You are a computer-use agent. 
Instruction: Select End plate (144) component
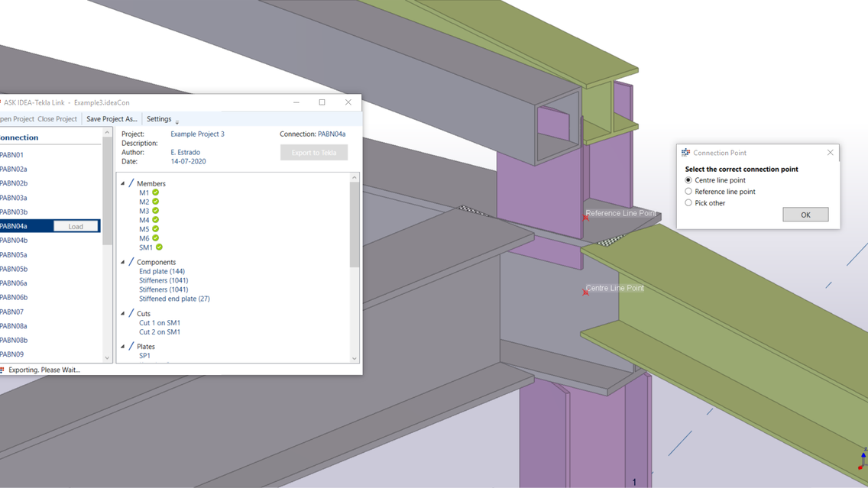[162, 271]
